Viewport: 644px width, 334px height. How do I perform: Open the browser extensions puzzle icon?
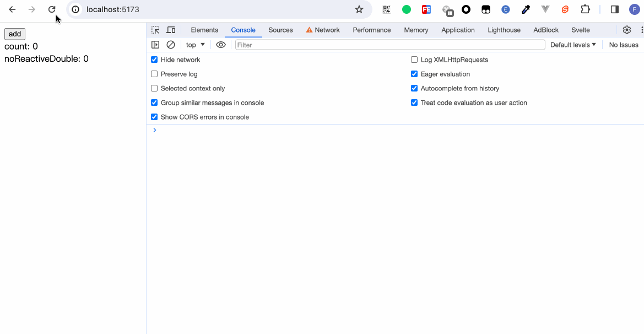[585, 9]
